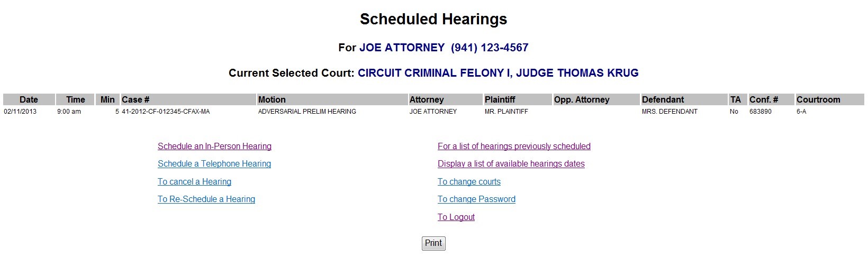Viewport: 868px width, 266px height.
Task: Display list of available hearings dates
Action: (511, 164)
